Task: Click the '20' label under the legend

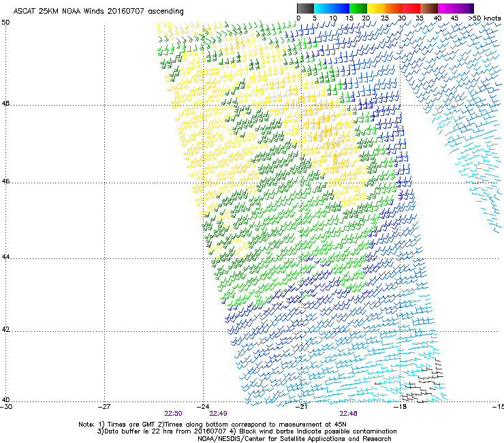Action: pyautogui.click(x=366, y=18)
